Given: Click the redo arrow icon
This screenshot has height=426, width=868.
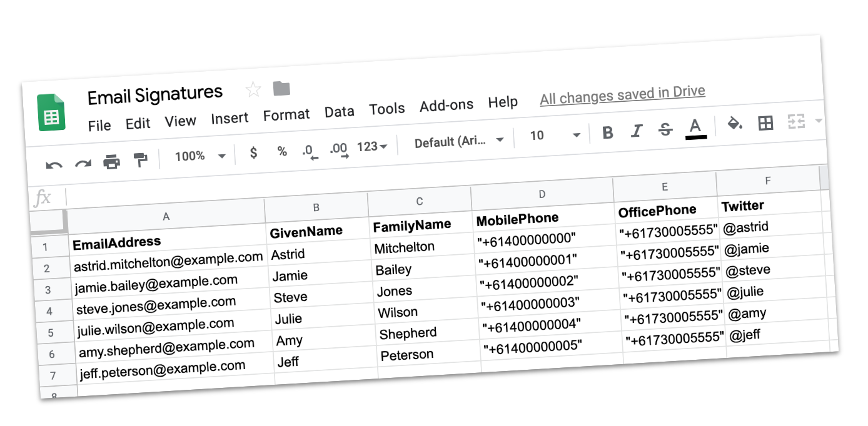Looking at the screenshot, I should [83, 164].
